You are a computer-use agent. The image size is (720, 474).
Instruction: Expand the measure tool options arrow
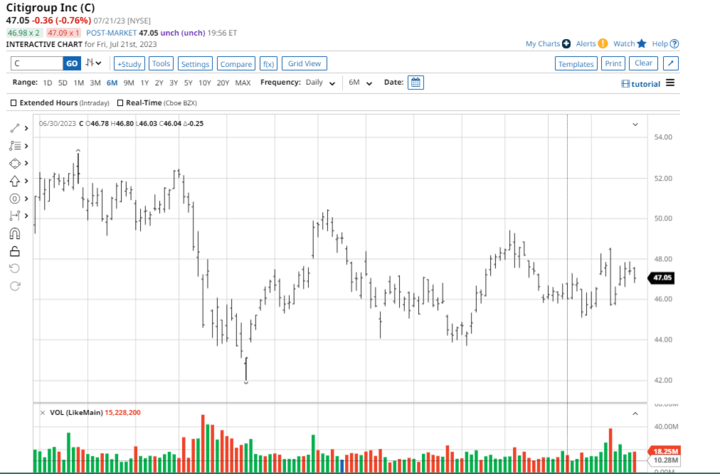[27, 216]
